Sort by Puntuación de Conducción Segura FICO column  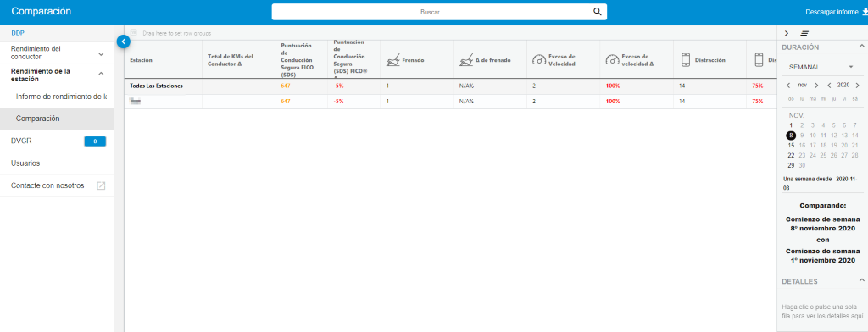(x=297, y=60)
